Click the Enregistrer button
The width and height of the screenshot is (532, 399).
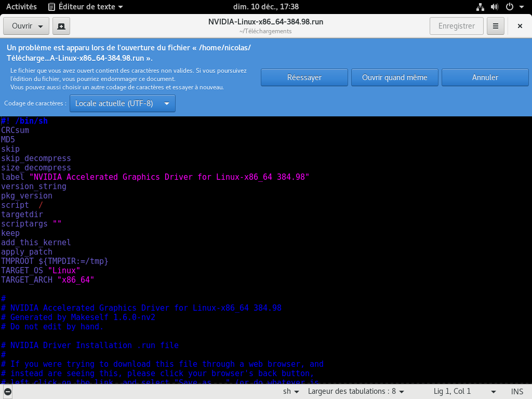click(x=456, y=26)
